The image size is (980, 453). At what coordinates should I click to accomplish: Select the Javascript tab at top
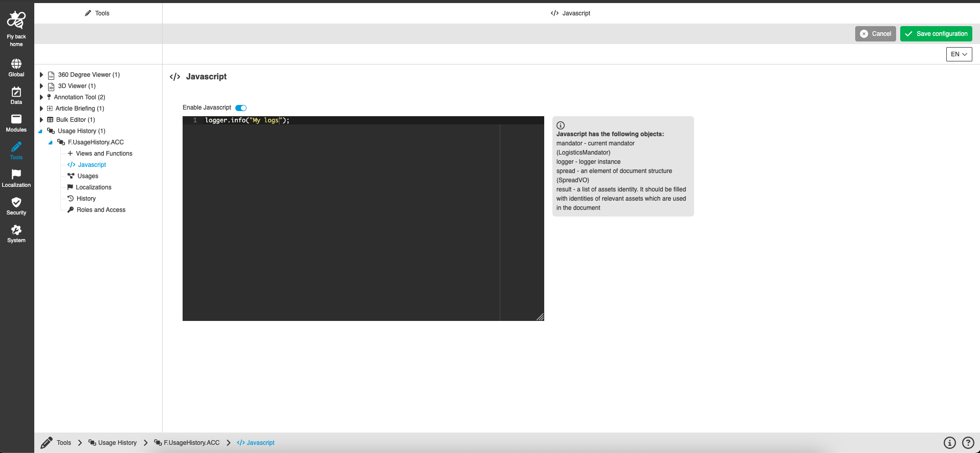coord(571,13)
